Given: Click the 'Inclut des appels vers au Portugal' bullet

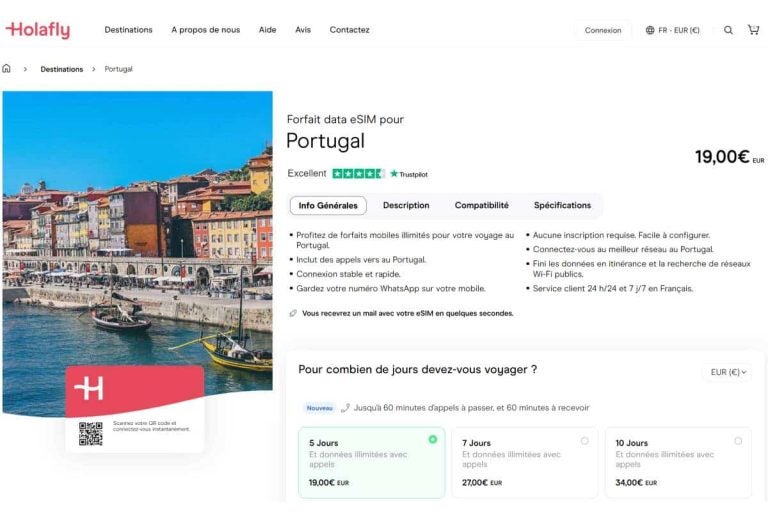Looking at the screenshot, I should pyautogui.click(x=361, y=260).
